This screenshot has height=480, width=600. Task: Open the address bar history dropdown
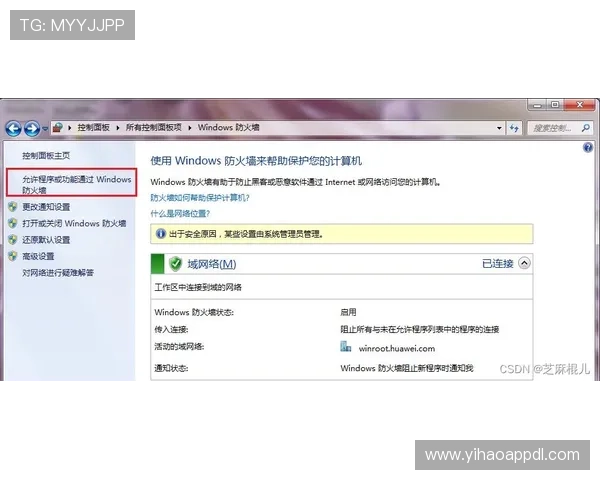[x=499, y=128]
